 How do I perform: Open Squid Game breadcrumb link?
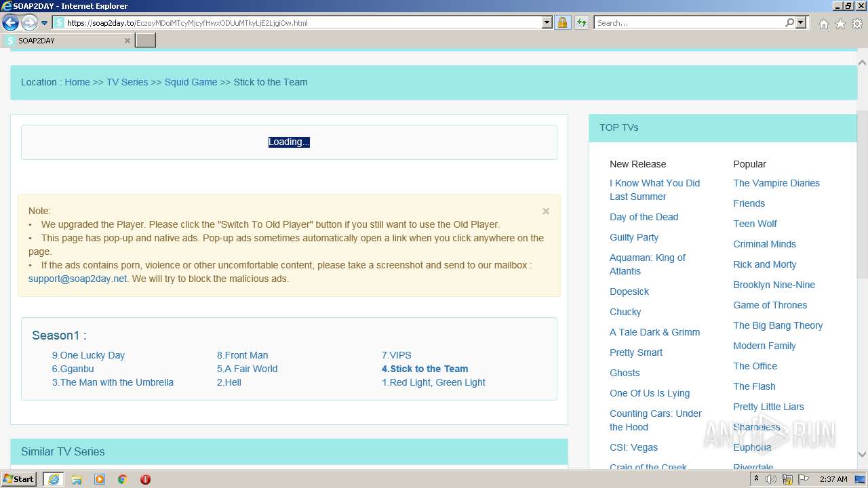[191, 82]
